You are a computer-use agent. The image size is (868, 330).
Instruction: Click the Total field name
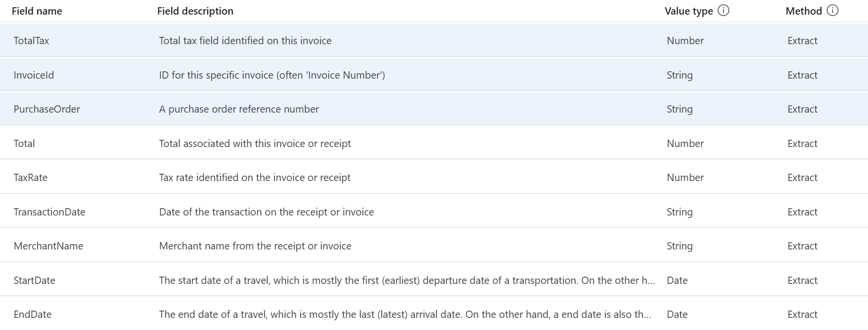24,144
